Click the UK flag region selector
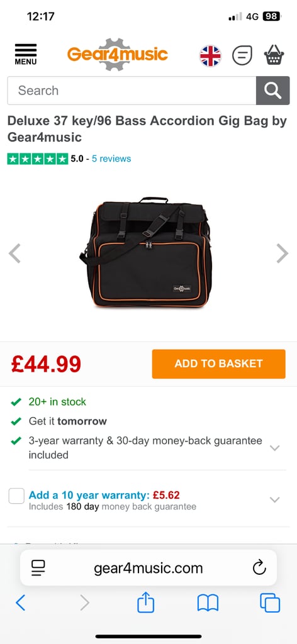The height and width of the screenshot is (644, 297). pyautogui.click(x=210, y=55)
